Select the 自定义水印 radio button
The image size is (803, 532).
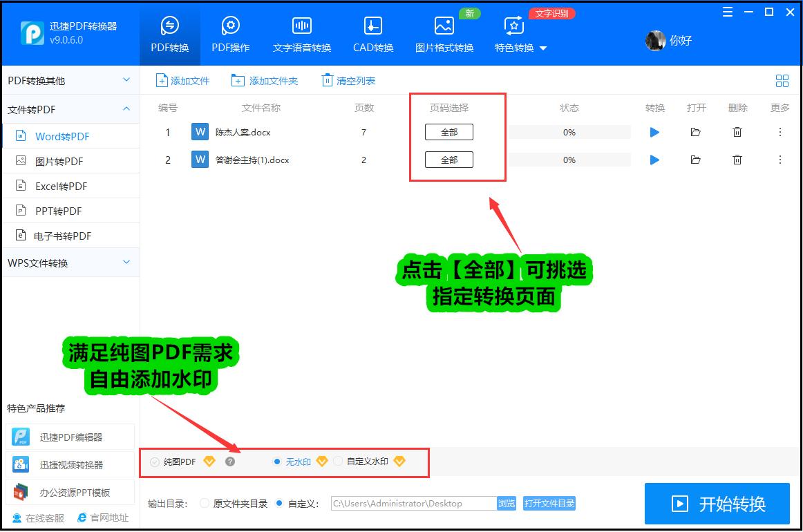(338, 461)
